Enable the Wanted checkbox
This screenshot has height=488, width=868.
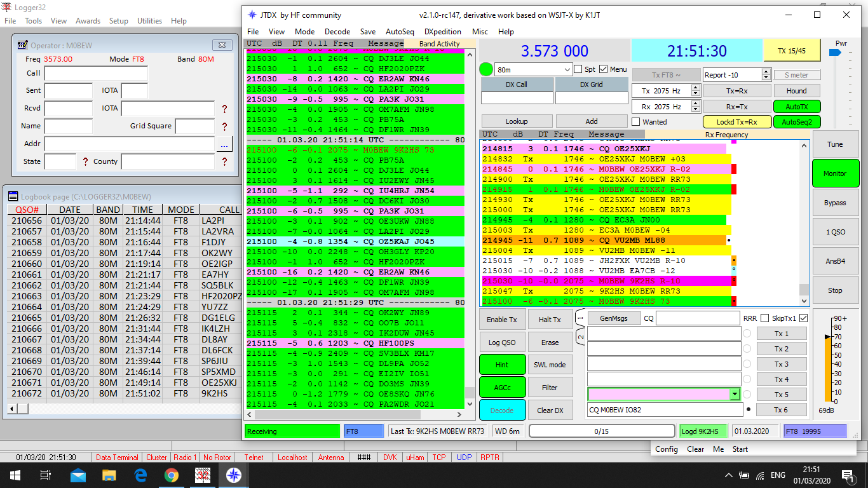[x=636, y=121]
